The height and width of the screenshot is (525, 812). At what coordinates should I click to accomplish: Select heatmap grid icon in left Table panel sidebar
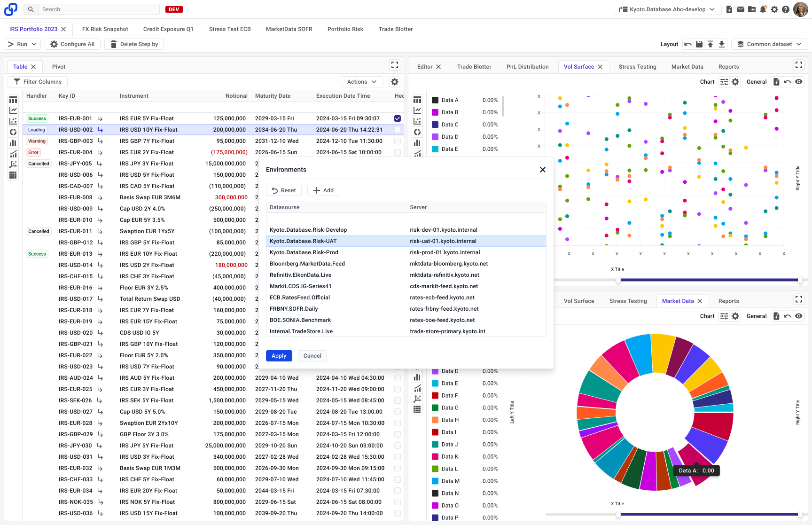click(x=13, y=175)
